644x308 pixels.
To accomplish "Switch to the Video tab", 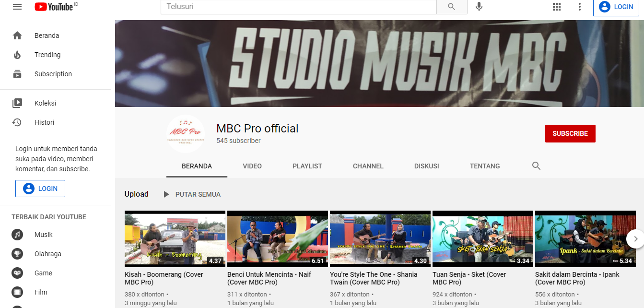I will [252, 166].
